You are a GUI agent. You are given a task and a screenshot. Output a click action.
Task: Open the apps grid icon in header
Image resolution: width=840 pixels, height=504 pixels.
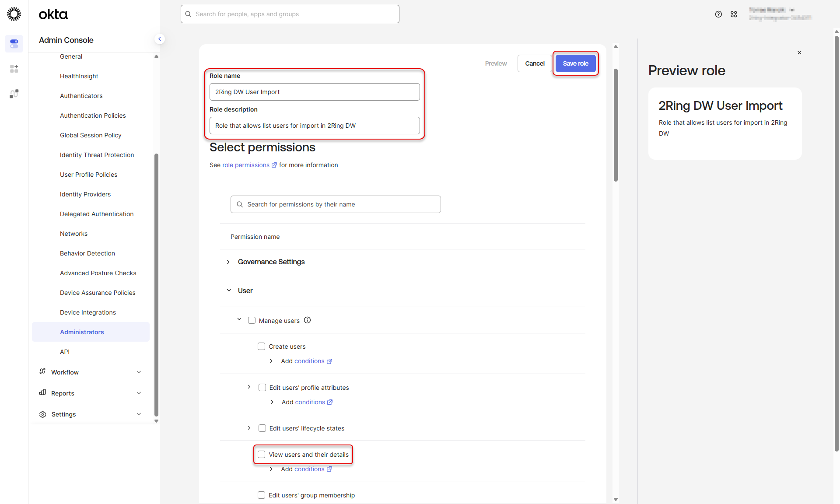[x=734, y=14]
